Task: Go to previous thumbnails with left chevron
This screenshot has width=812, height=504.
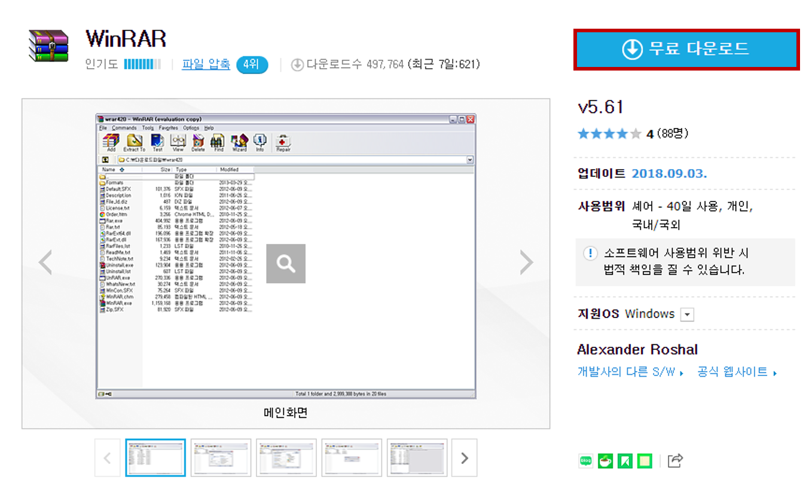Action: point(108,458)
